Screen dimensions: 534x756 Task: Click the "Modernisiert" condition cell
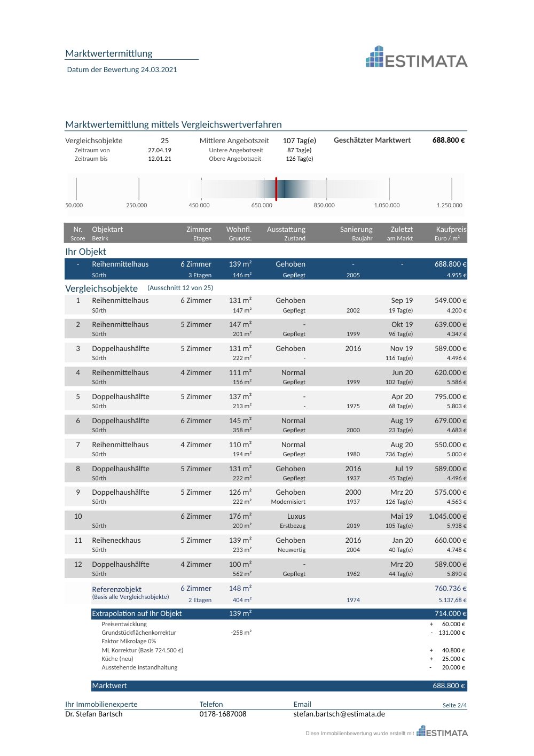288,502
